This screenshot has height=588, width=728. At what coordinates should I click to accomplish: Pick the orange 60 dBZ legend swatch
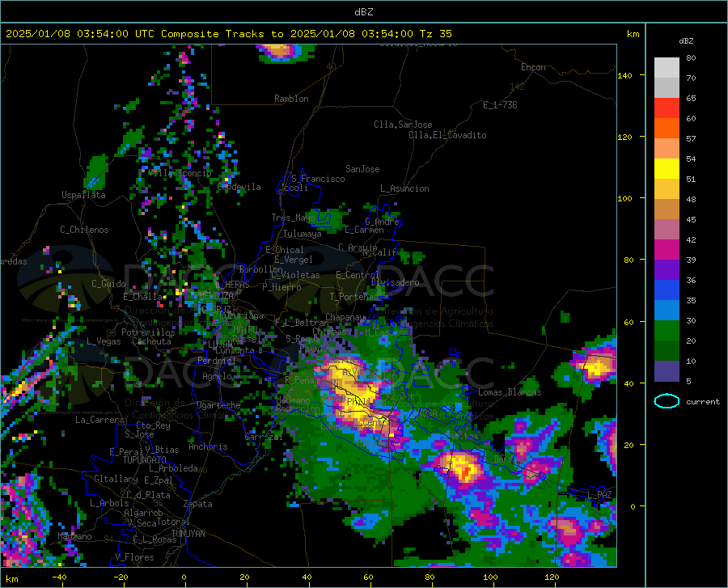667,128
